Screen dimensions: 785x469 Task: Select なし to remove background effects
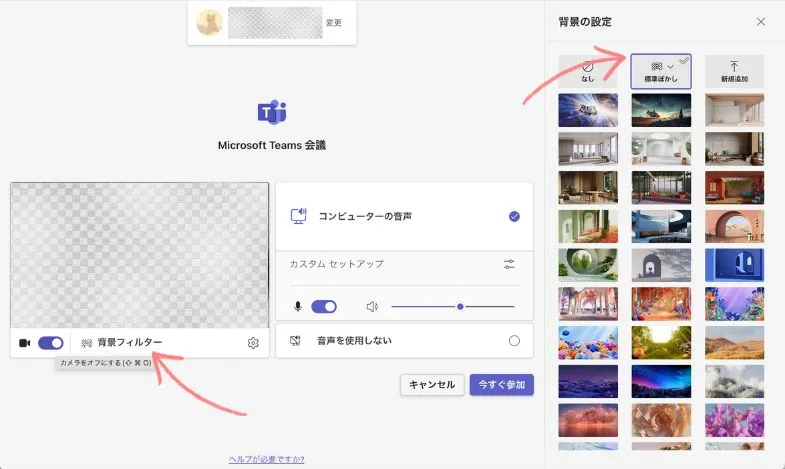coord(588,72)
